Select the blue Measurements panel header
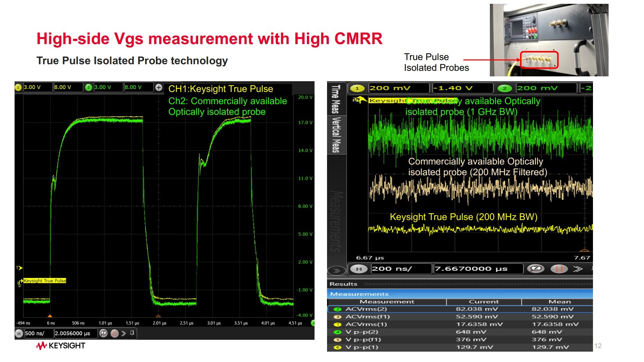 pyautogui.click(x=460, y=294)
